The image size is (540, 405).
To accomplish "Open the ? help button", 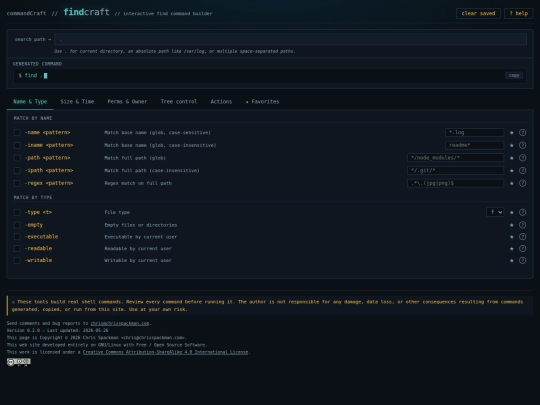I will click(519, 13).
